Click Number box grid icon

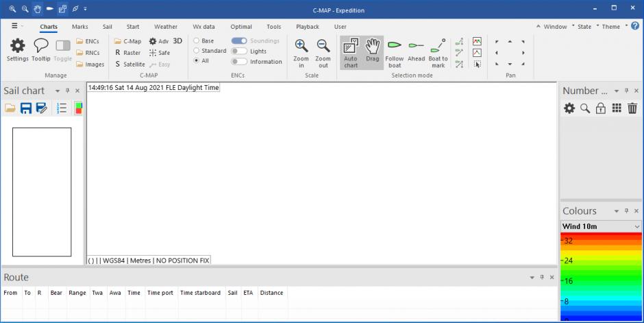tap(617, 108)
